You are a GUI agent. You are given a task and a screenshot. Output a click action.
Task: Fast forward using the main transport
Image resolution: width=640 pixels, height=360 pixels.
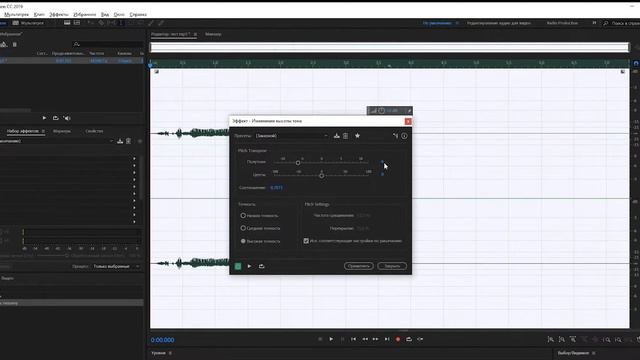376,339
